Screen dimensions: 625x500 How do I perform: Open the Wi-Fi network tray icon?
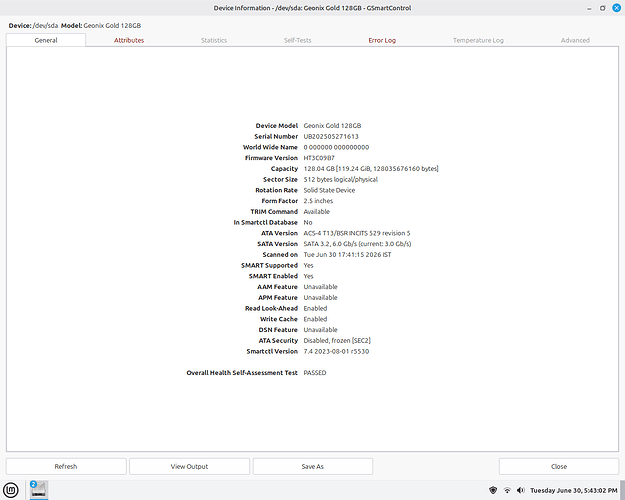[x=507, y=490]
